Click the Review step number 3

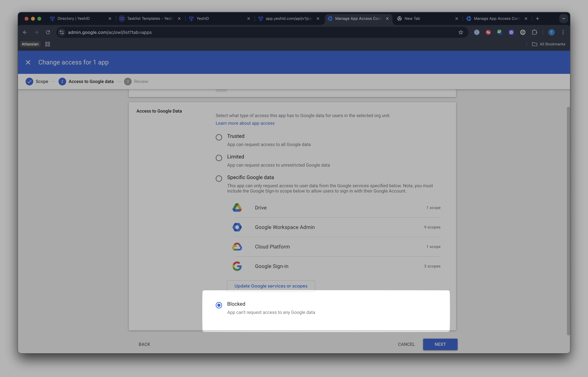[128, 82]
